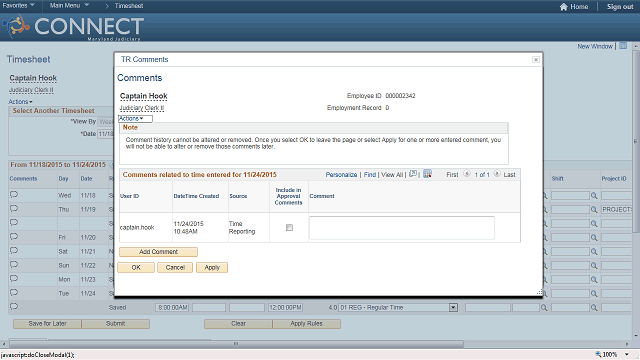Click dialog resize handle corner
Image resolution: width=640 pixels, height=360 pixels.
click(539, 292)
